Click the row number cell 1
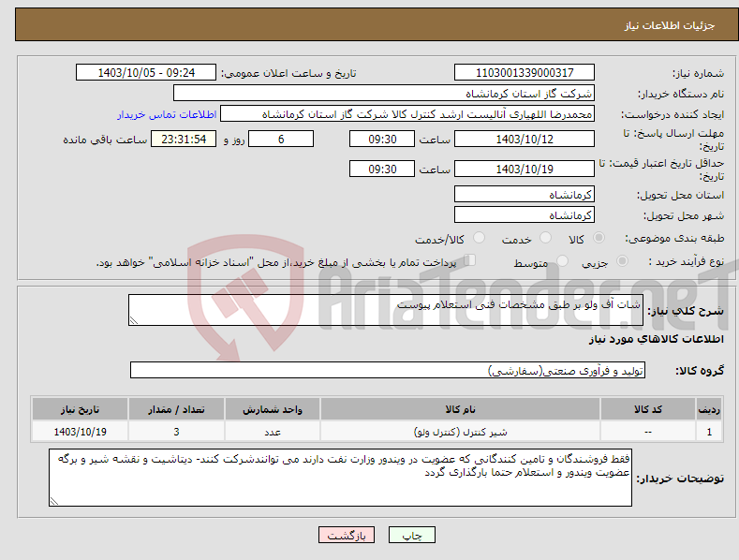The height and width of the screenshot is (560, 739). tap(709, 432)
